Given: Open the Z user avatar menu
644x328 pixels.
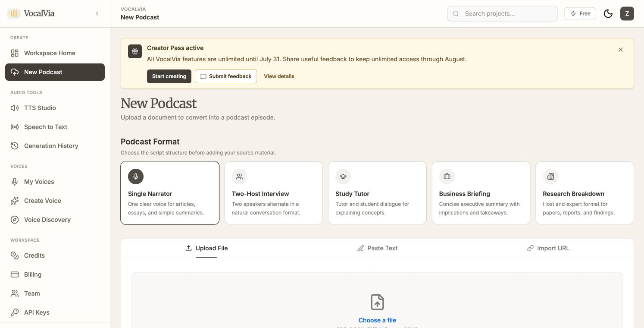Looking at the screenshot, I should coord(627,14).
